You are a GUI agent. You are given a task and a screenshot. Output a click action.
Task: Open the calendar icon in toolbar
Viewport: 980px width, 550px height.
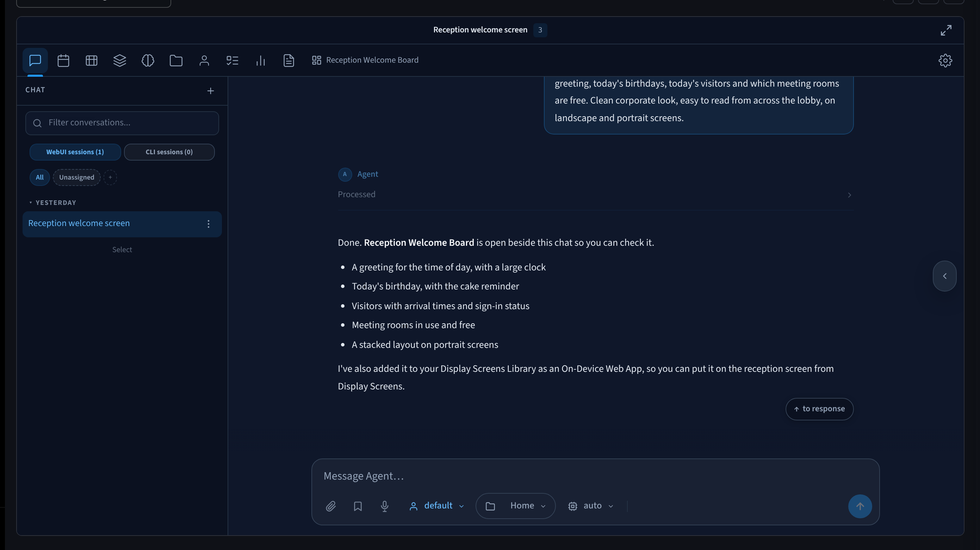click(63, 60)
